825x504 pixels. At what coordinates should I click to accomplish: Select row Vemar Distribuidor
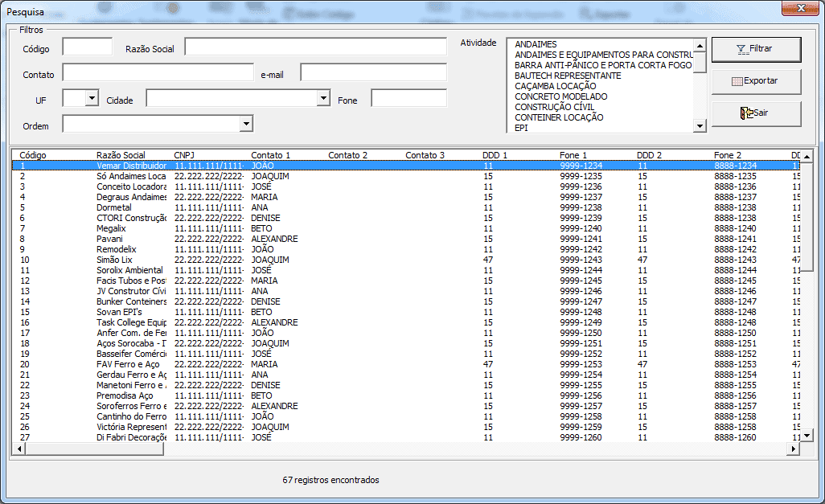click(406, 166)
